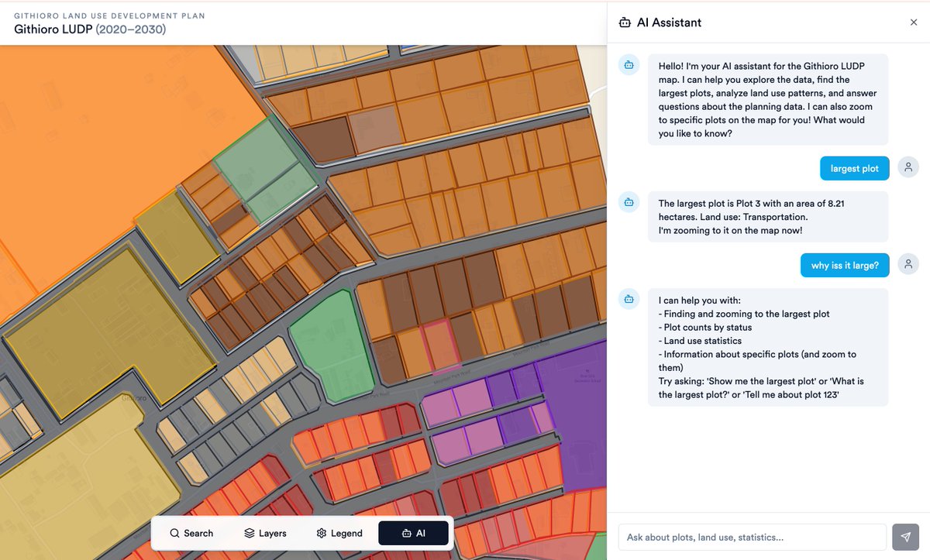Open the Layers panel
The image size is (930, 560).
(265, 533)
